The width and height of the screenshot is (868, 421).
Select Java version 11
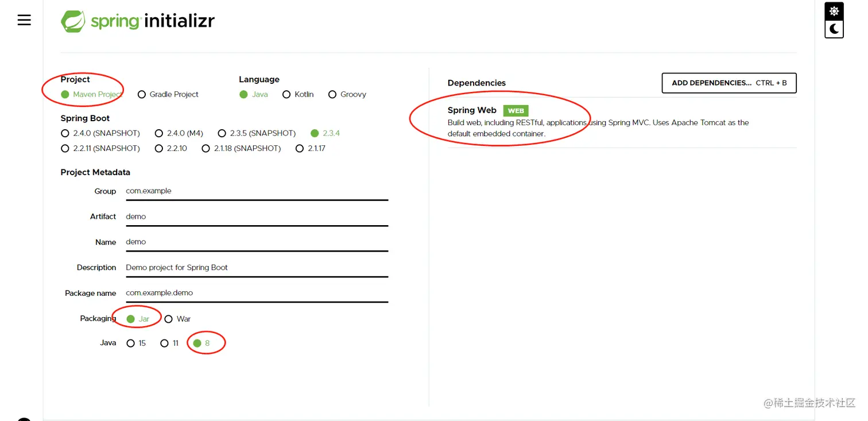click(x=169, y=343)
